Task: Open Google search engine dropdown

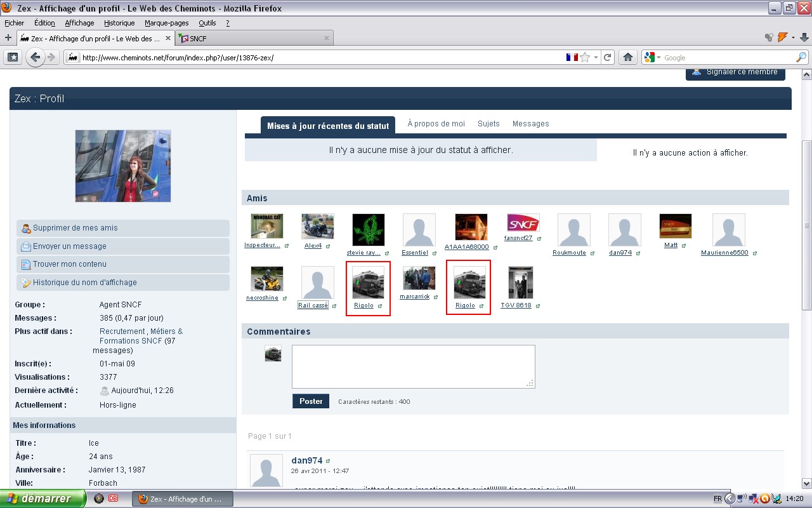Action: (x=652, y=57)
